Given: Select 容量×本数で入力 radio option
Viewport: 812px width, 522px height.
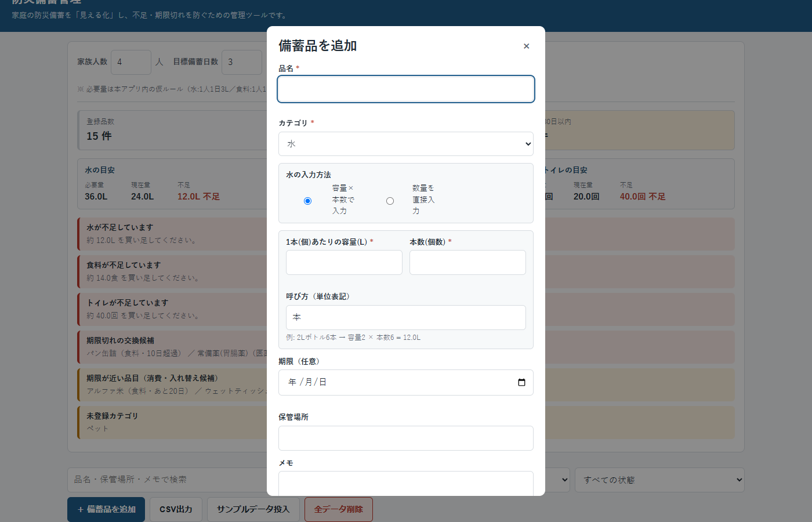Looking at the screenshot, I should pos(307,201).
